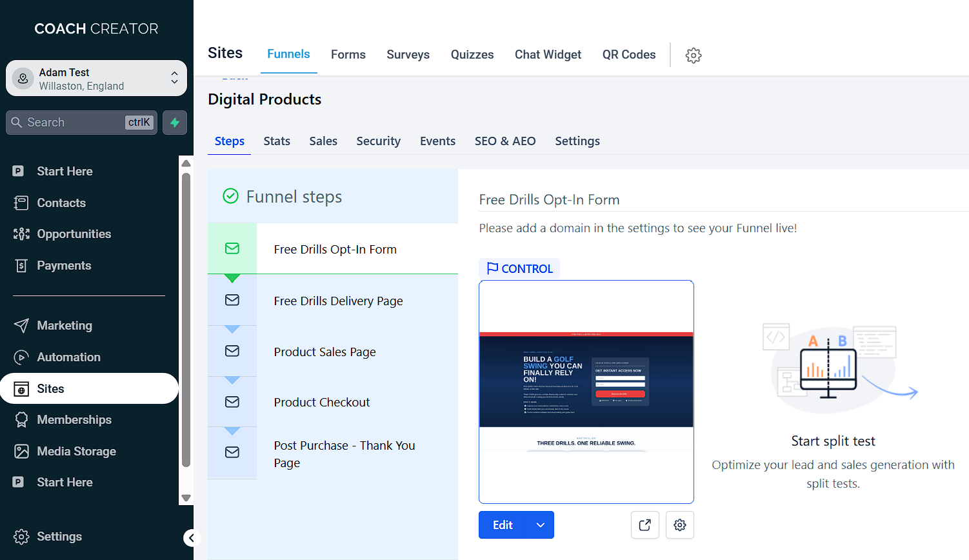Open the funnel Security tab
This screenshot has height=560, width=969.
(x=379, y=141)
